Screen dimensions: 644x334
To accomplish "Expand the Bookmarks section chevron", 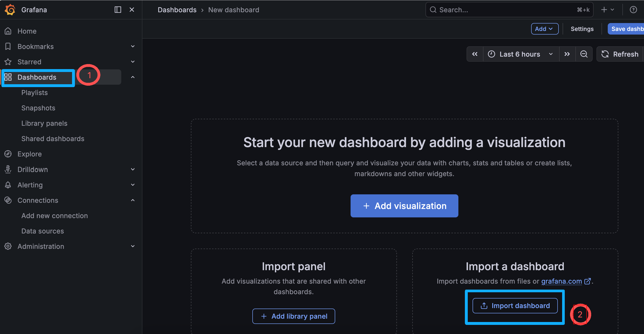I will pos(133,47).
